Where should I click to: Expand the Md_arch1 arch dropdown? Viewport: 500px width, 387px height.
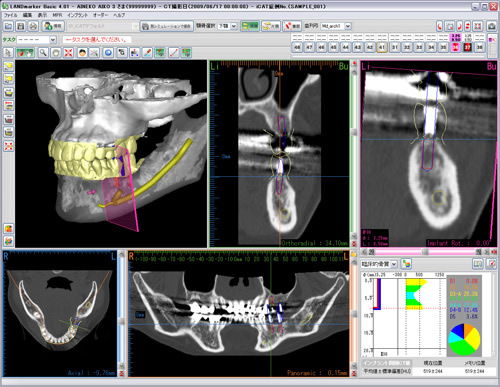tap(348, 26)
